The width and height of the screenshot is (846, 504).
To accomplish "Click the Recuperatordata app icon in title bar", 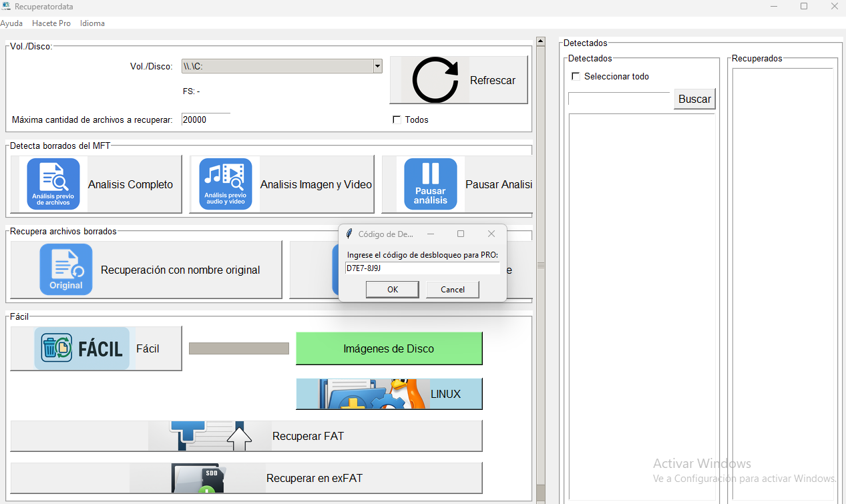I will coord(7,6).
